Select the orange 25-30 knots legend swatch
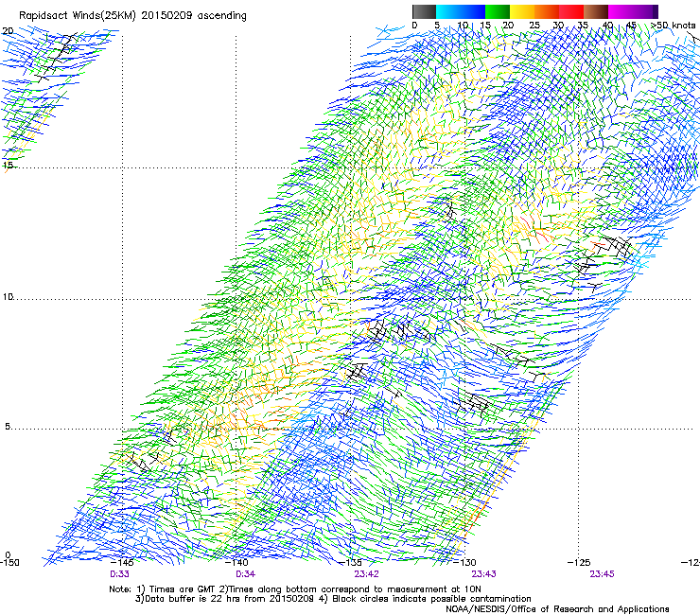Viewport: 700px width, 615px height. coord(547,11)
